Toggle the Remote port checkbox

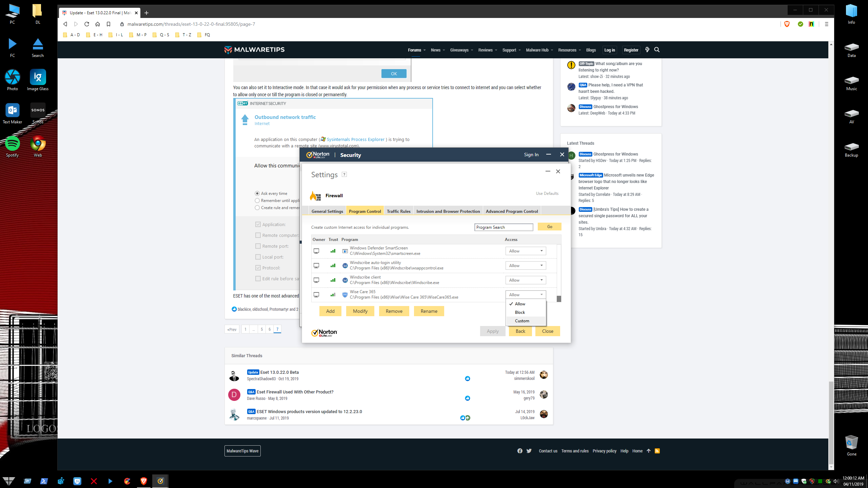(x=258, y=246)
